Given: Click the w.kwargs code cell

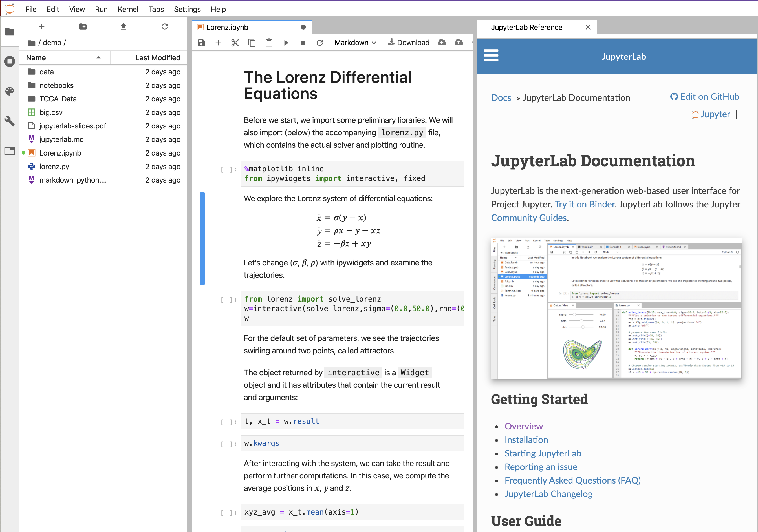Looking at the screenshot, I should (x=352, y=443).
